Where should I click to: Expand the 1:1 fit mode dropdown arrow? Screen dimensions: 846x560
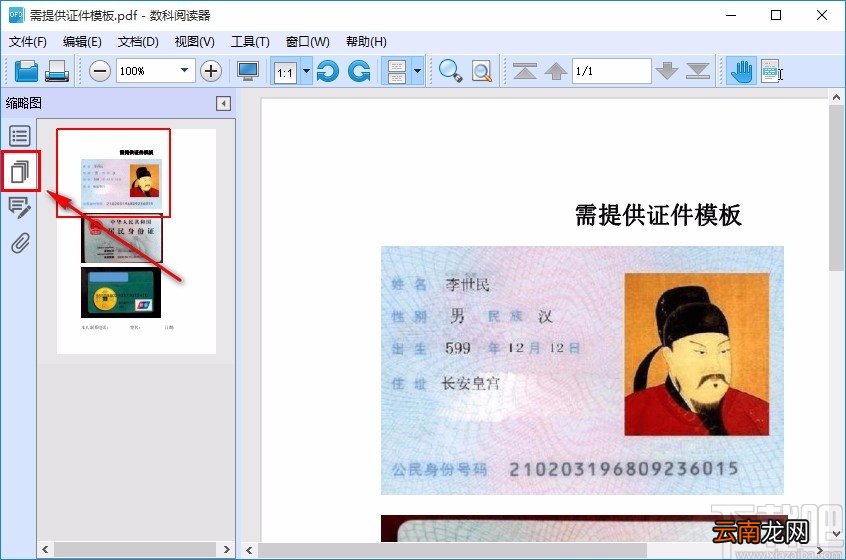point(306,71)
